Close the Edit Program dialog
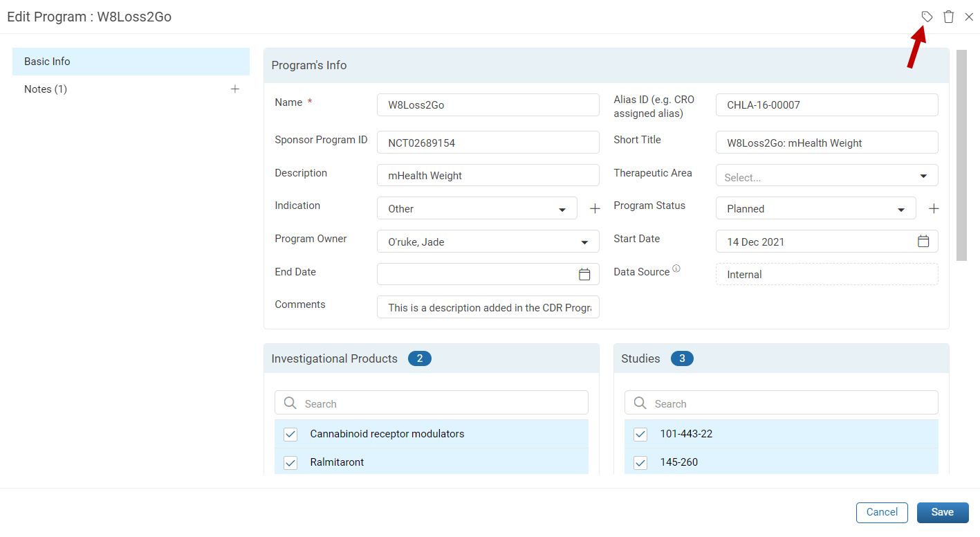This screenshot has width=980, height=537. tap(969, 17)
